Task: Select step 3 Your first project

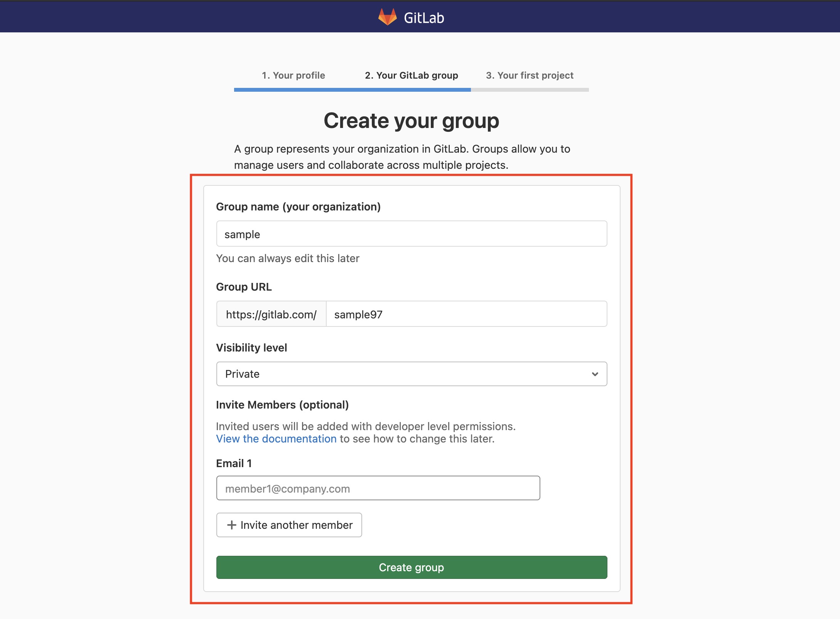Action: coord(530,75)
